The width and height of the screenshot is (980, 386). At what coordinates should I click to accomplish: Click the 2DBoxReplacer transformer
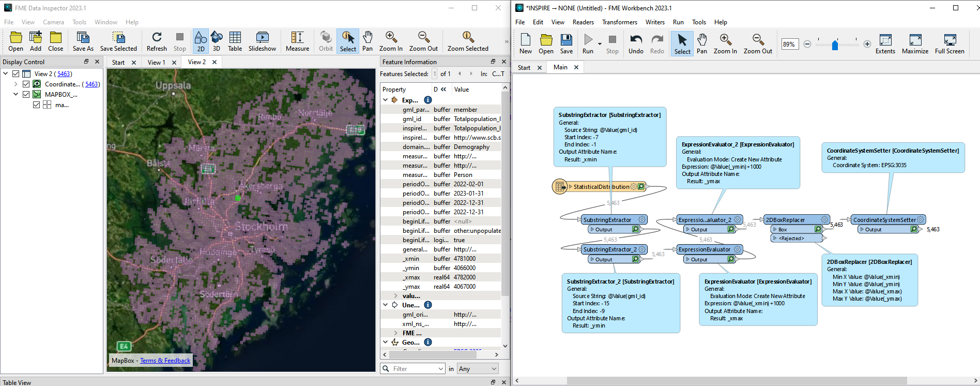[796, 220]
